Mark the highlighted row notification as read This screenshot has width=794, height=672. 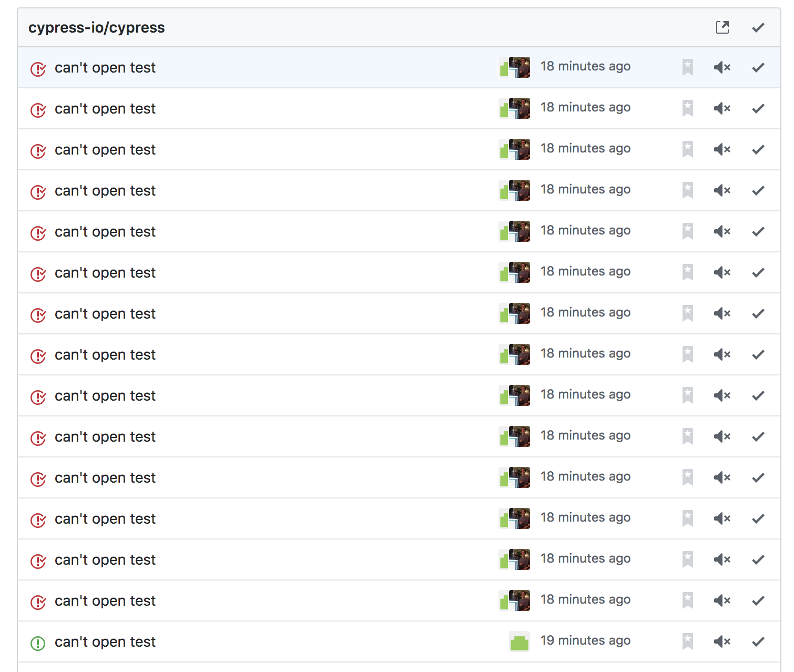758,67
